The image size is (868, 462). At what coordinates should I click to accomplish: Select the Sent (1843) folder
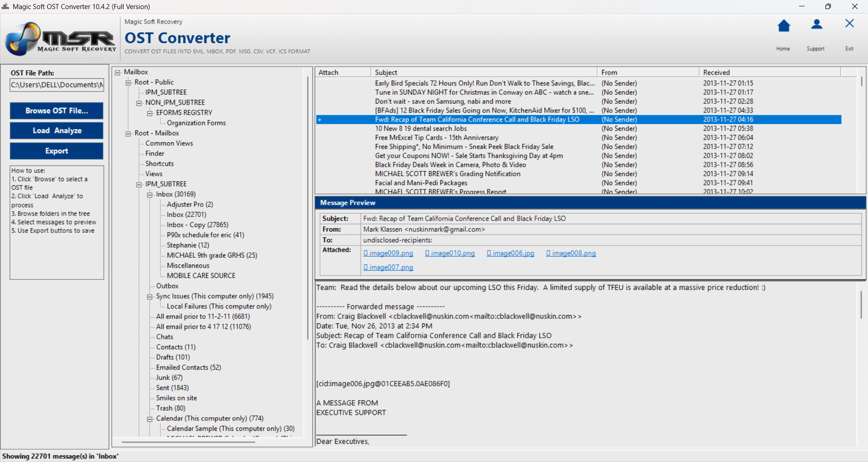click(173, 388)
